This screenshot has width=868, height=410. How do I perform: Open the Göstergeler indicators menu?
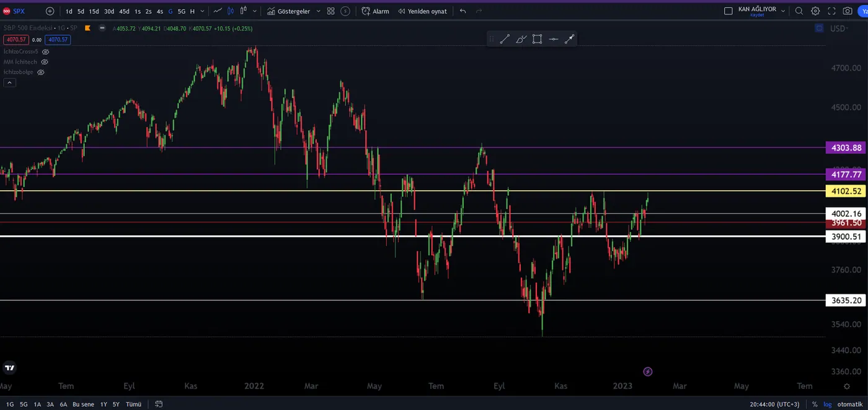pyautogui.click(x=288, y=11)
